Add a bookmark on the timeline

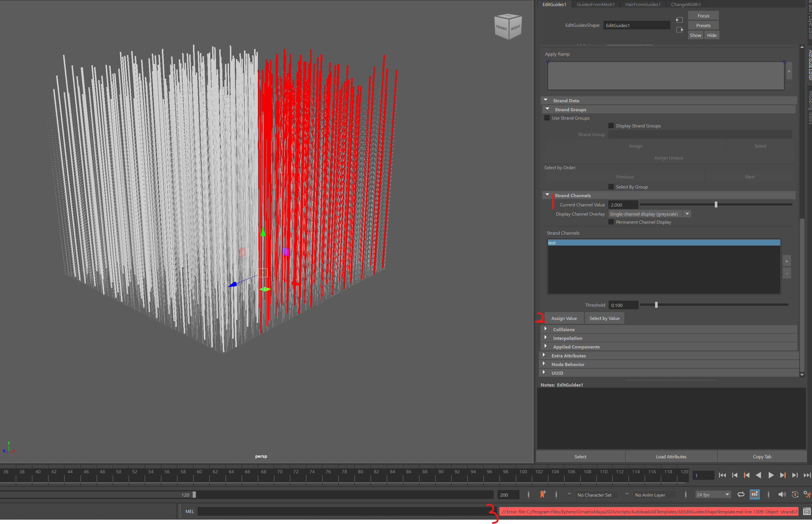(x=543, y=494)
